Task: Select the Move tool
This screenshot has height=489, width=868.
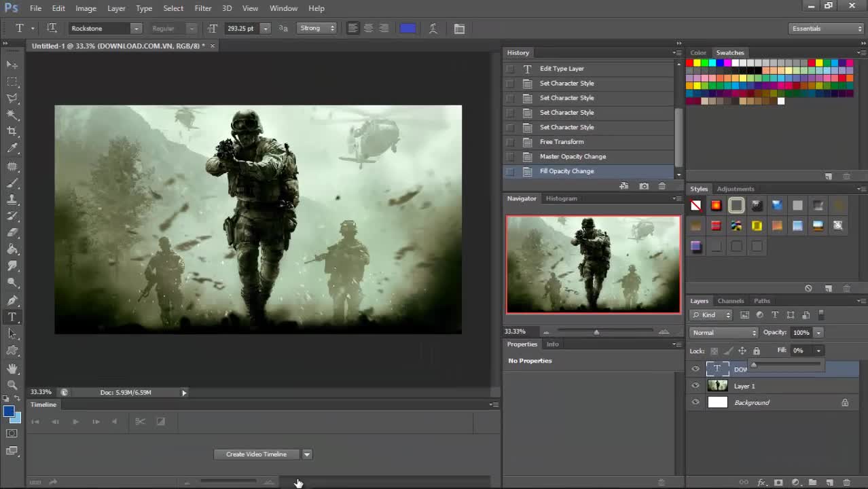Action: tap(12, 65)
